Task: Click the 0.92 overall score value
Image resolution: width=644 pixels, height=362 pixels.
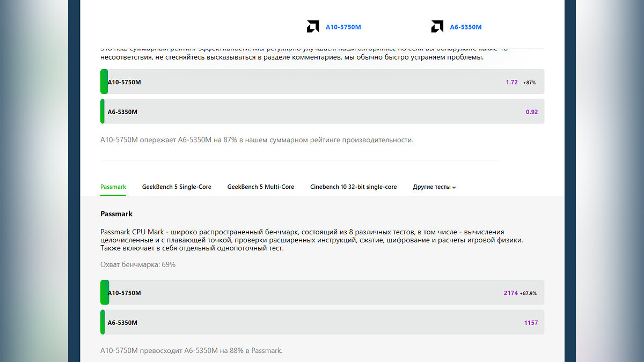Action: click(531, 112)
